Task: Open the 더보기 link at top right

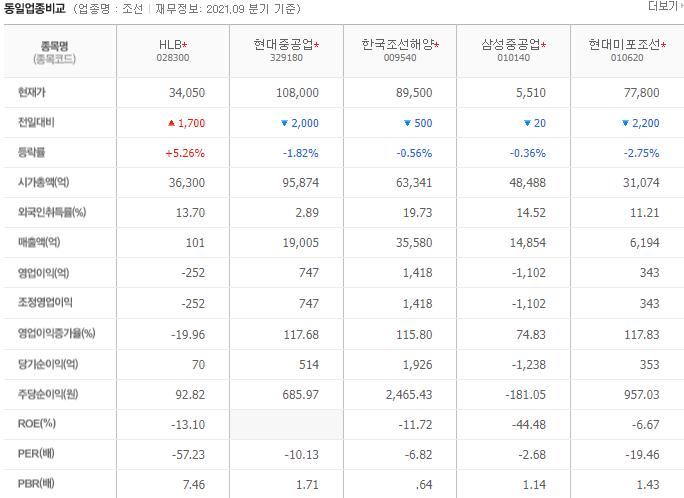Action: click(x=665, y=6)
